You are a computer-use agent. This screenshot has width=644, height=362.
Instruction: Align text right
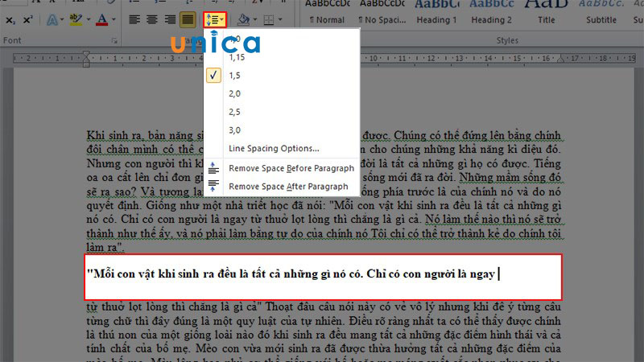[170, 19]
